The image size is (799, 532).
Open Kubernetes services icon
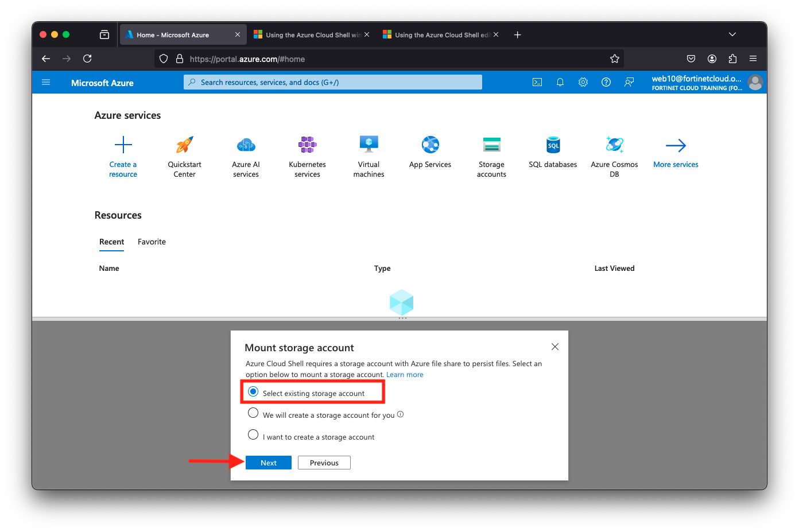click(x=308, y=145)
